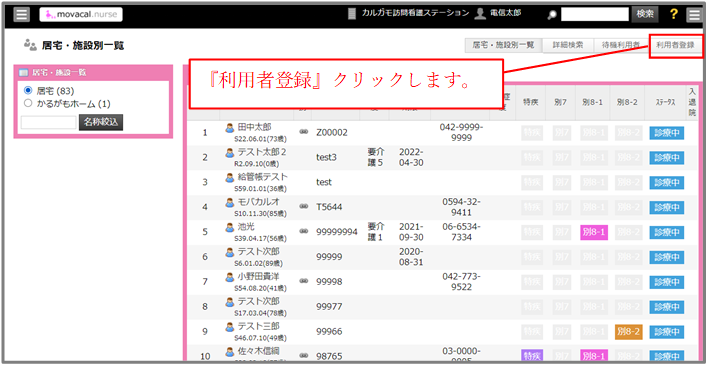
Task: Click the name filter input field
Action: tap(49, 122)
